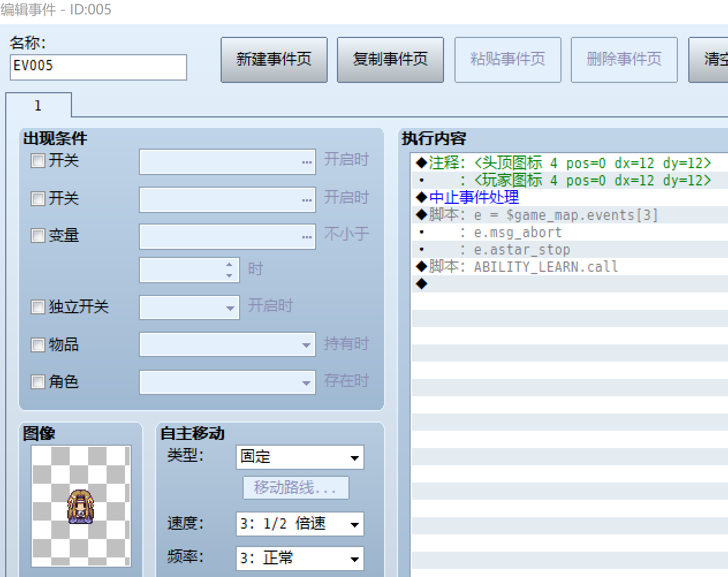This screenshot has height=577, width=728.
Task: Expand the 独立开关 dropdown
Action: tap(230, 308)
